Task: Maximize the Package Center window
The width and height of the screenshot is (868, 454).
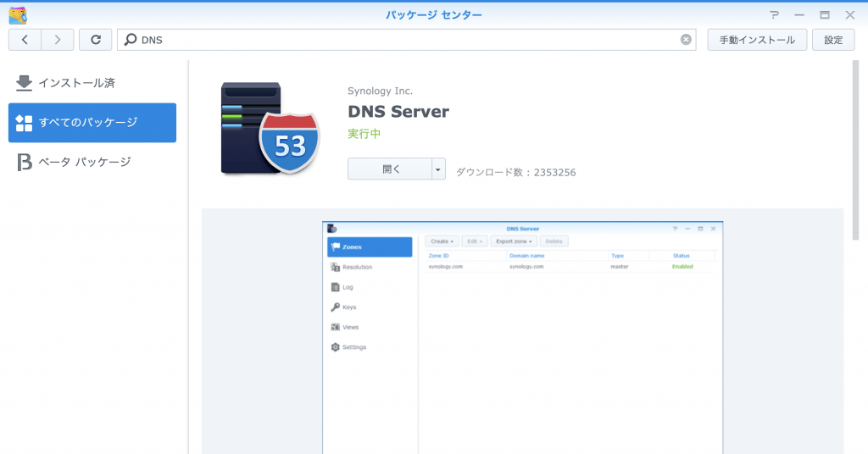Action: tap(824, 15)
